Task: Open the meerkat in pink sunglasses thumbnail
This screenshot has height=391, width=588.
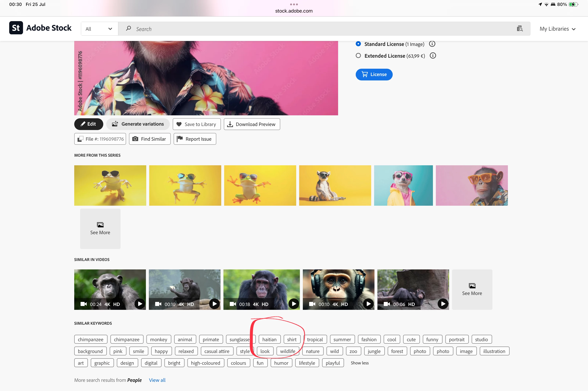Action: point(403,185)
